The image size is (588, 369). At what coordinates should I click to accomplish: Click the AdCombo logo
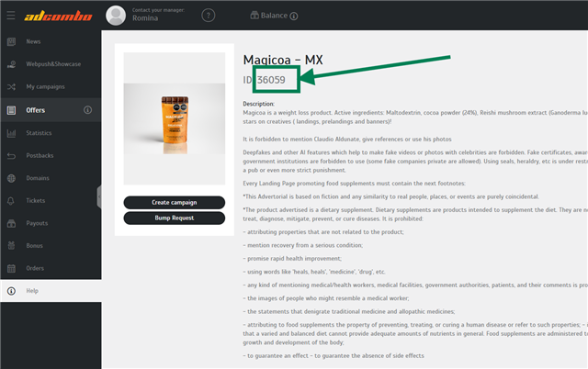click(x=58, y=16)
